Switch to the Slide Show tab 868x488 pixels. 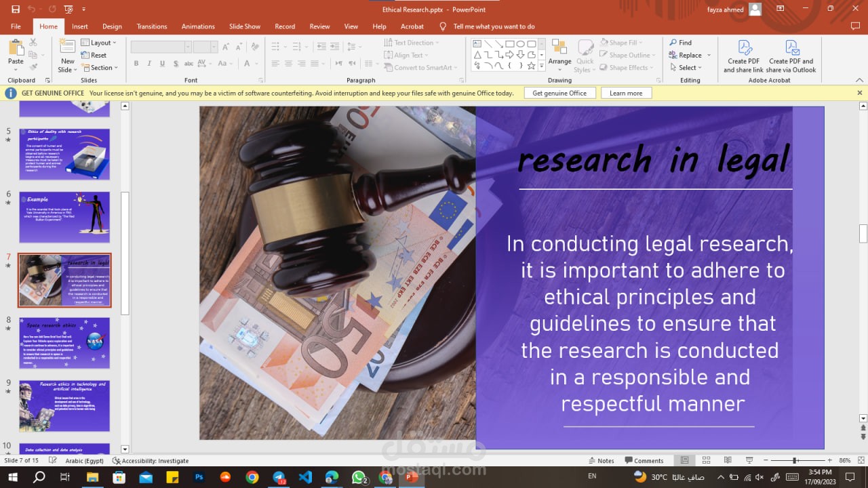[245, 26]
